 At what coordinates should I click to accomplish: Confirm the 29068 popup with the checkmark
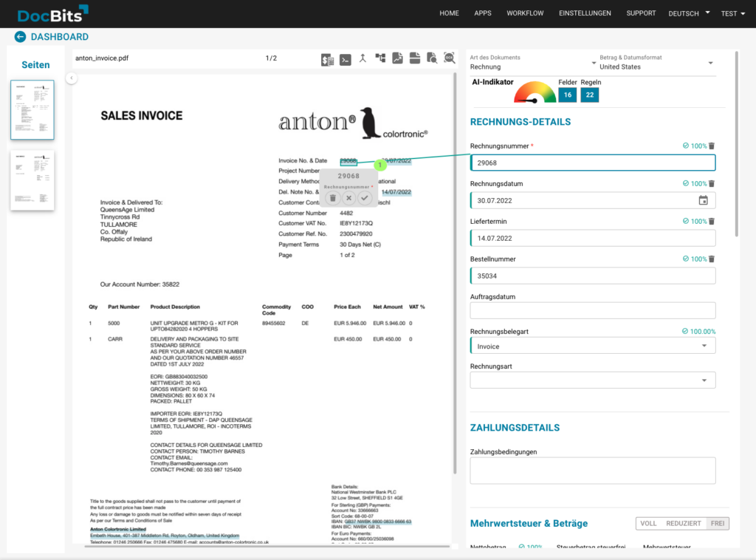pyautogui.click(x=365, y=198)
